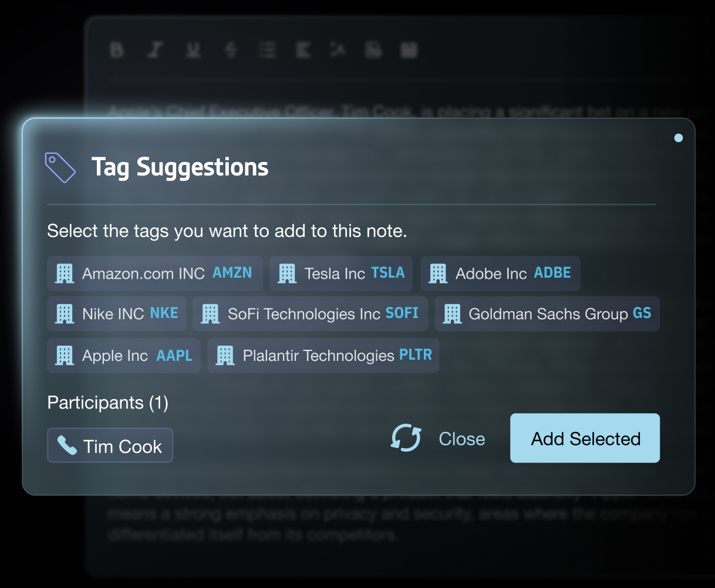Select the Apple Inc AAPL tag

pos(124,356)
